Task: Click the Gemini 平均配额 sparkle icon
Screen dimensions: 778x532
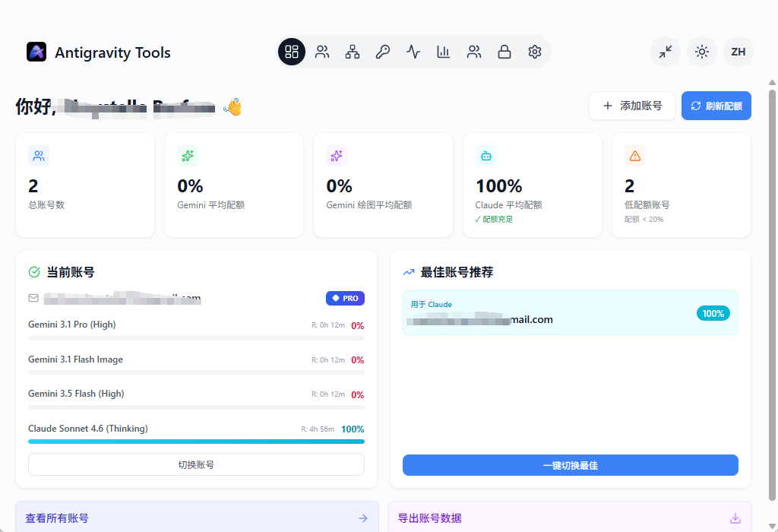Action: click(x=188, y=156)
